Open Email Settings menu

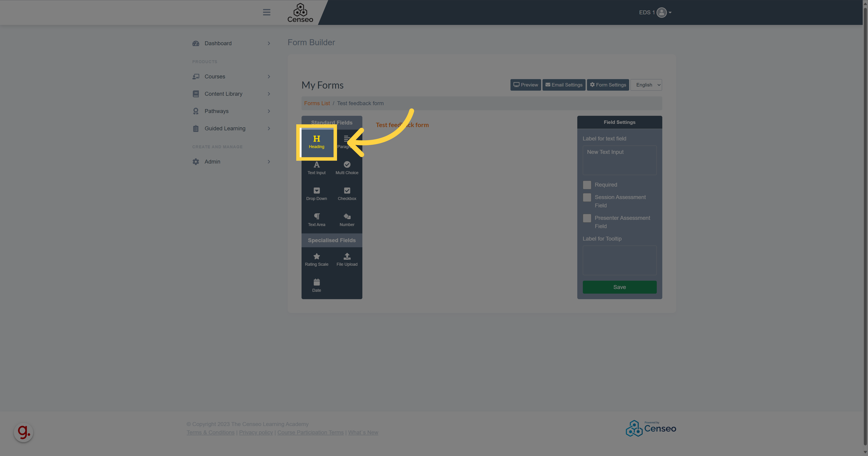point(564,84)
